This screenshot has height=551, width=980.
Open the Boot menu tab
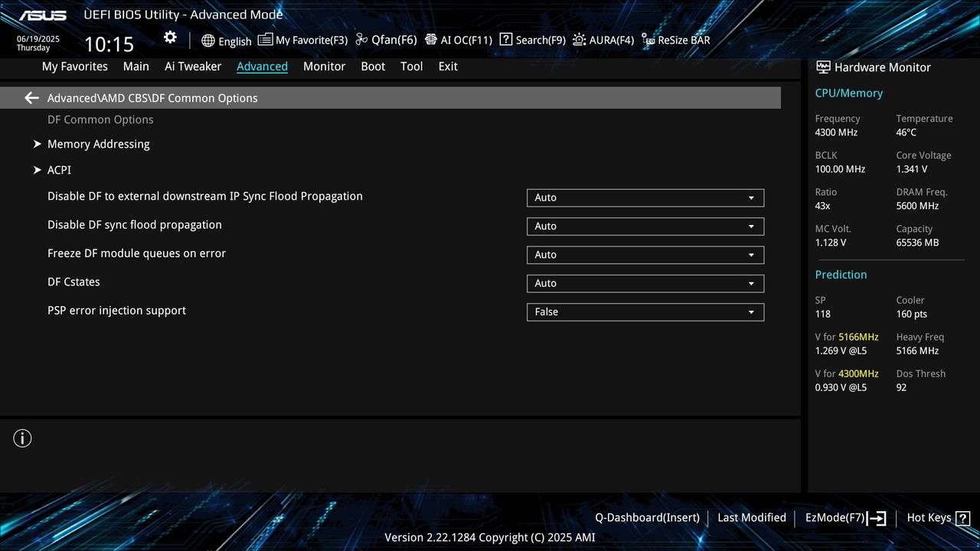[373, 67]
